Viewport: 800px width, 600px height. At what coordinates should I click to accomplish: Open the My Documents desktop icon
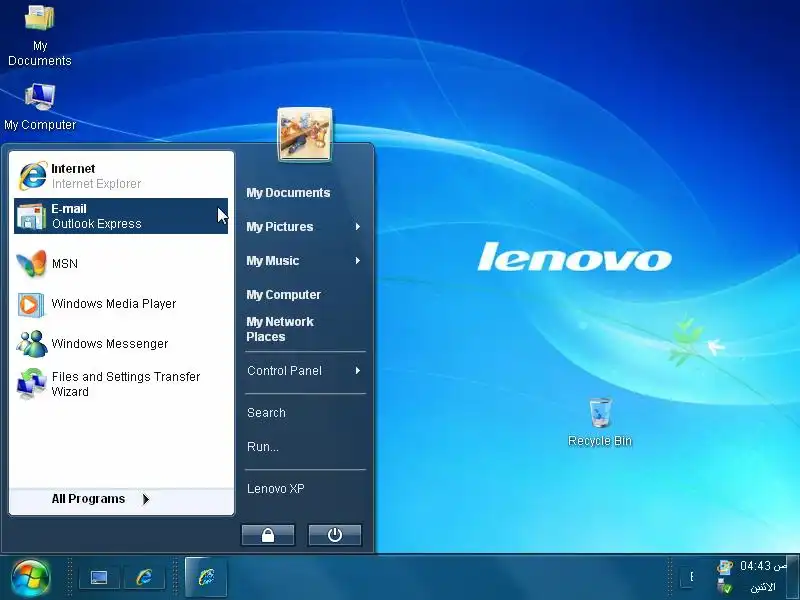pos(40,36)
